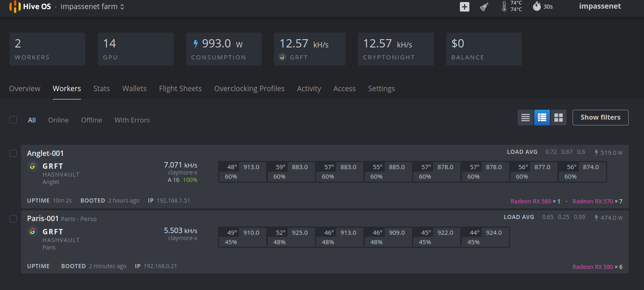Click the Cryptonight 12.57 kH/s card

(x=396, y=49)
